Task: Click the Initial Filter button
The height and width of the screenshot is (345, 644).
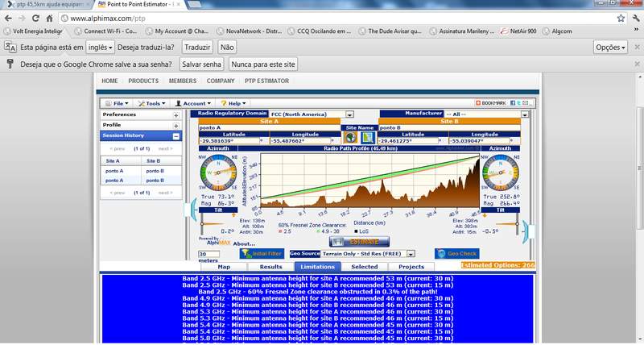Action: [262, 254]
